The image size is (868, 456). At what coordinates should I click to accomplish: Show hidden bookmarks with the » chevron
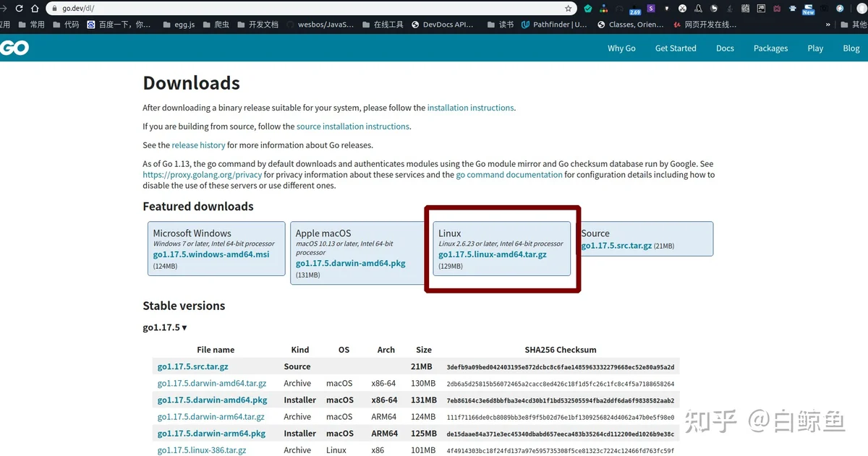827,25
